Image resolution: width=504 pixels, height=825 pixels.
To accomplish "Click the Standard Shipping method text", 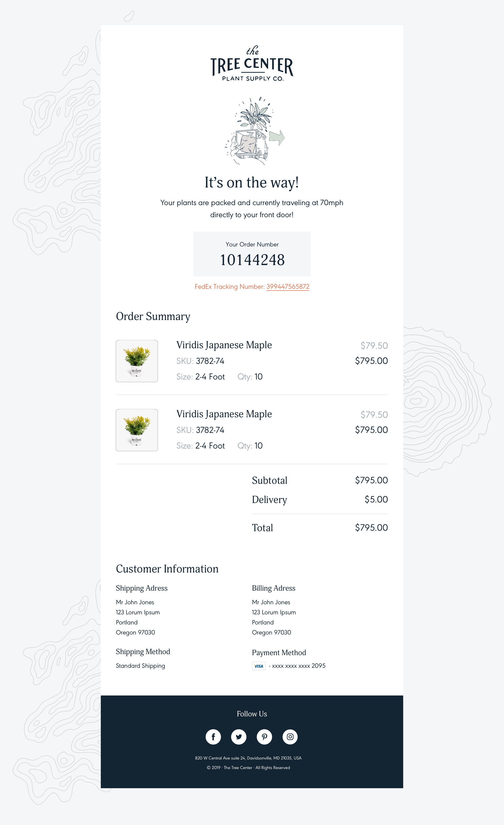I will click(x=140, y=666).
